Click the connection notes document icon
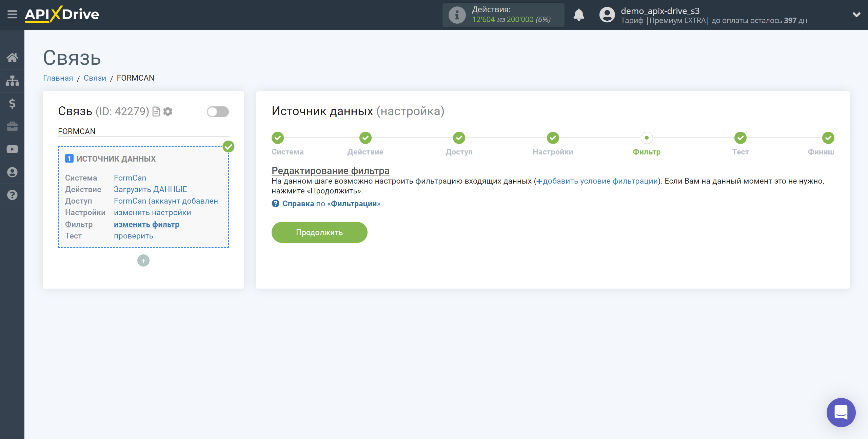The height and width of the screenshot is (439, 868). tap(156, 111)
